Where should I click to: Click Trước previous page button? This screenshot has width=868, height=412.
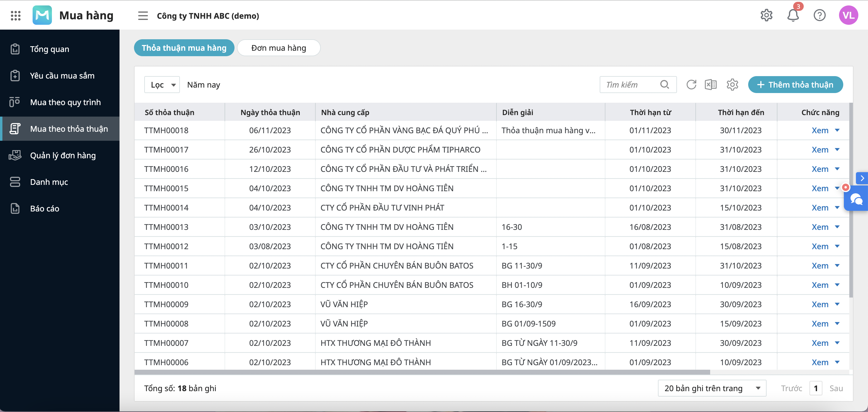tap(791, 388)
